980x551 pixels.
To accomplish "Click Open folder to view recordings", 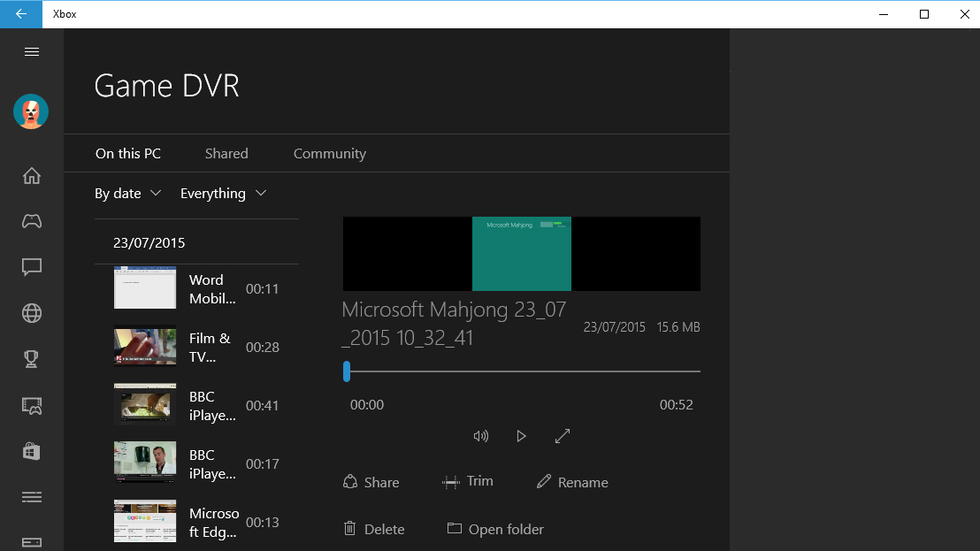I will [494, 528].
